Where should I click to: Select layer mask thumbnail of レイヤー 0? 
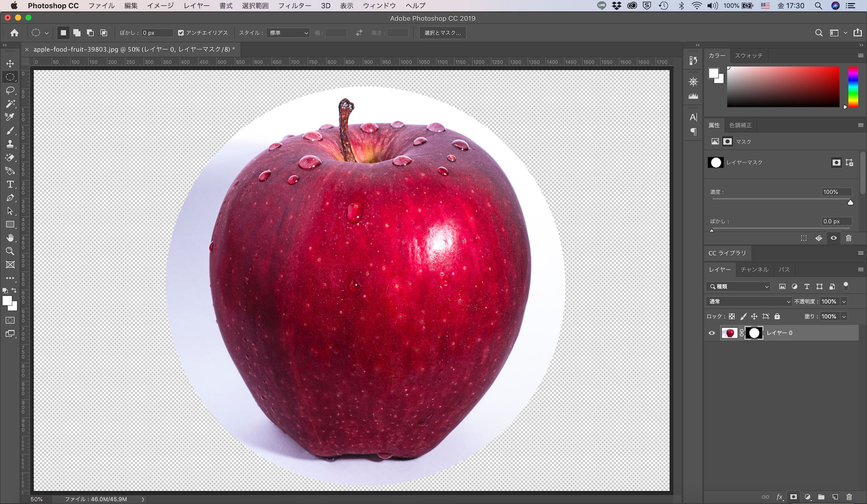pyautogui.click(x=754, y=333)
